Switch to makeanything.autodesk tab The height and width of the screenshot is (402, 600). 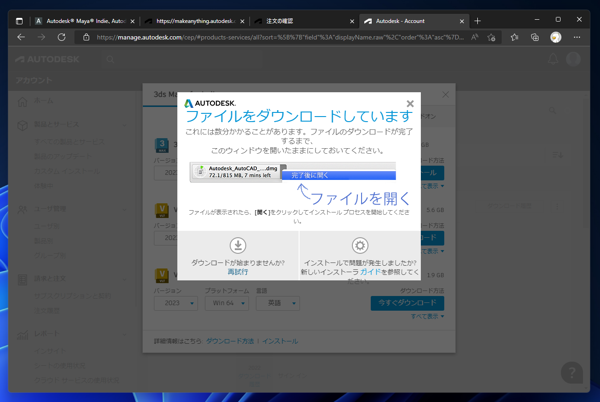point(195,21)
